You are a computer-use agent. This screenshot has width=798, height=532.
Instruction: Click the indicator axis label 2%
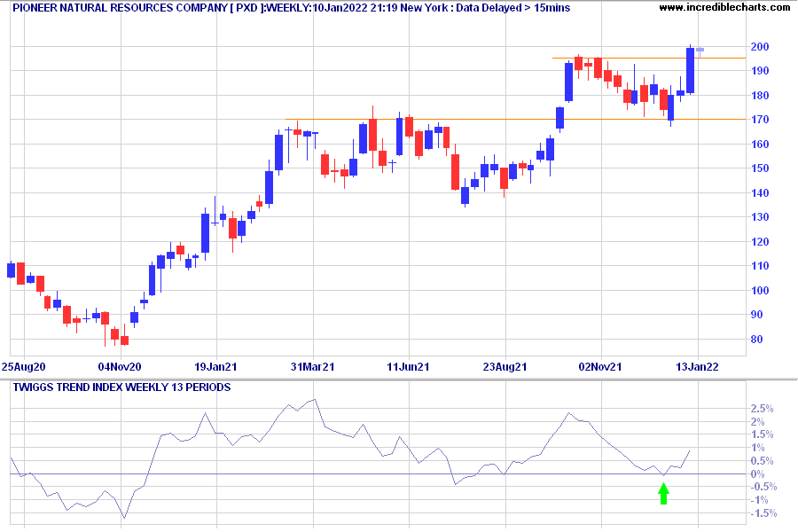click(758, 421)
